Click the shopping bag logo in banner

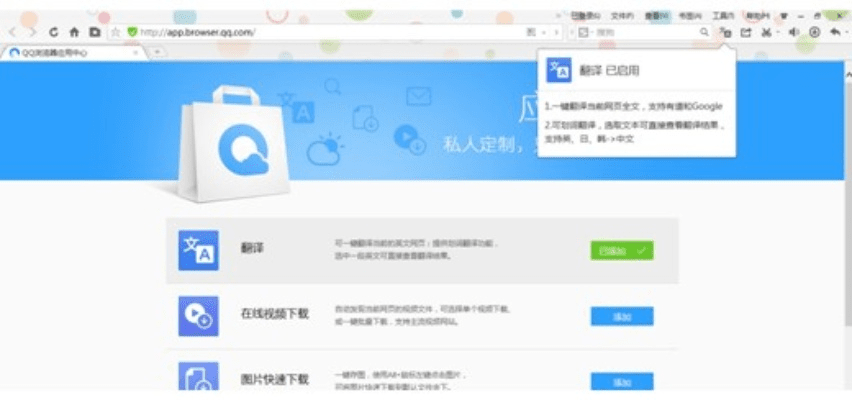point(234,144)
